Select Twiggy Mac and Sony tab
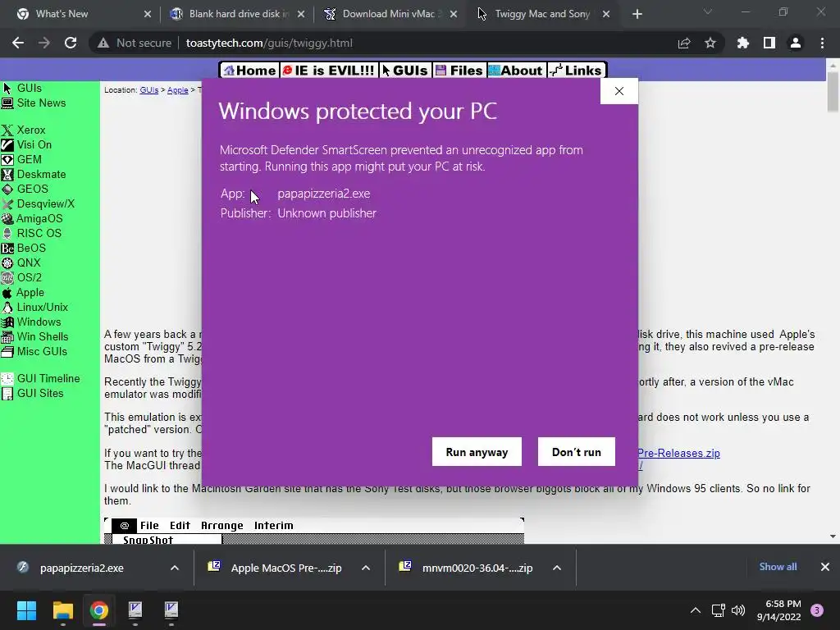 click(542, 14)
